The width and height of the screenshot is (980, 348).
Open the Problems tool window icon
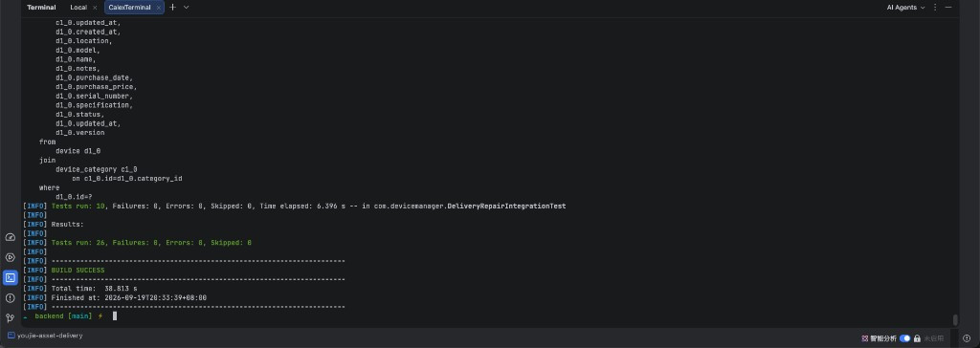(x=10, y=298)
